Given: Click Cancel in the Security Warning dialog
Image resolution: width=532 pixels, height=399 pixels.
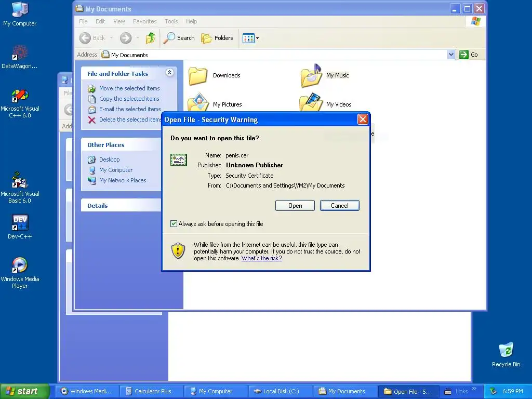Looking at the screenshot, I should point(339,206).
